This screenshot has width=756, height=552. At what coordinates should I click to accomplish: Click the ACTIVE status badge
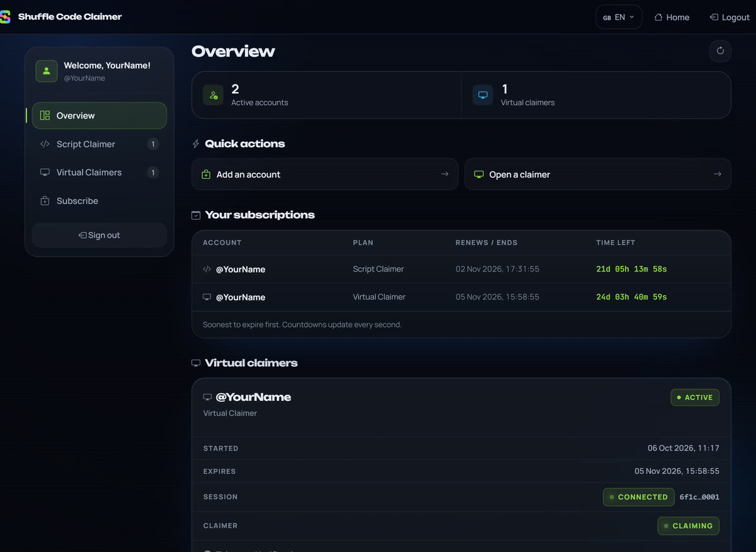pos(695,398)
